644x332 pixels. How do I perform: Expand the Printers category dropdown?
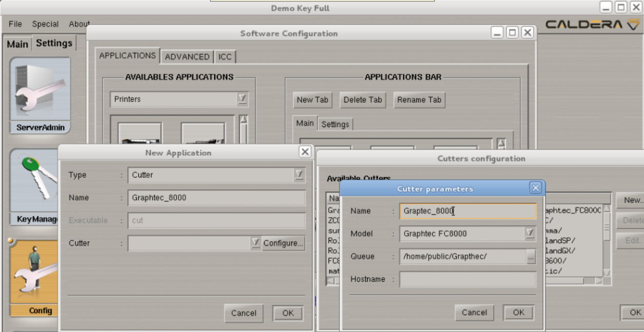click(242, 99)
